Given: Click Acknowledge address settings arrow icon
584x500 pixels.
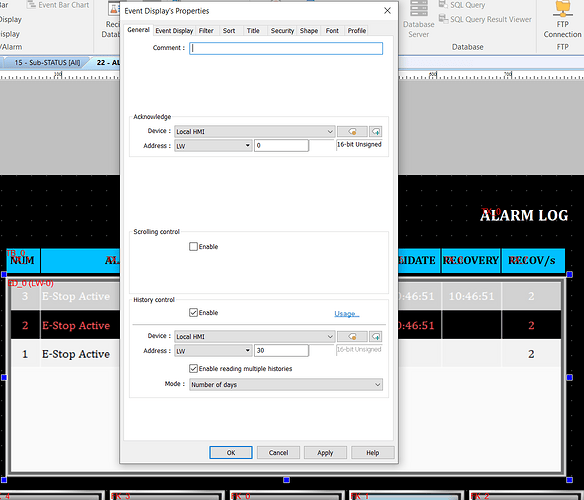Looking at the screenshot, I should coord(376,132).
